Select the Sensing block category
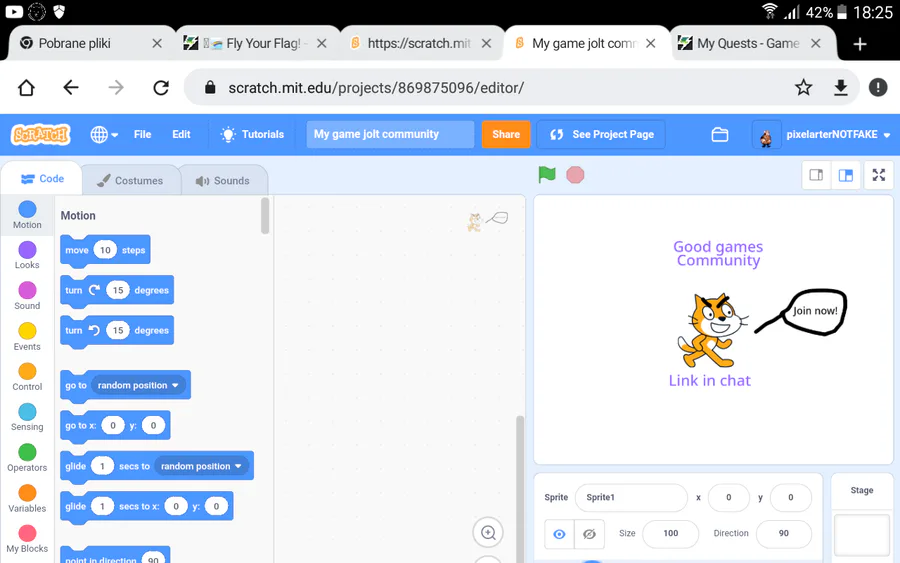 pos(27,417)
